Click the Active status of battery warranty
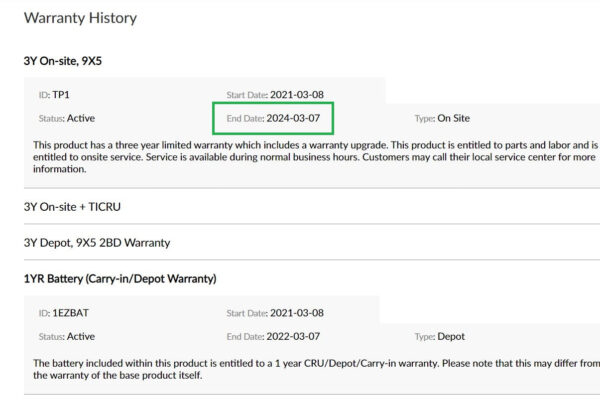Screen dimensions: 600x416 tap(81, 337)
